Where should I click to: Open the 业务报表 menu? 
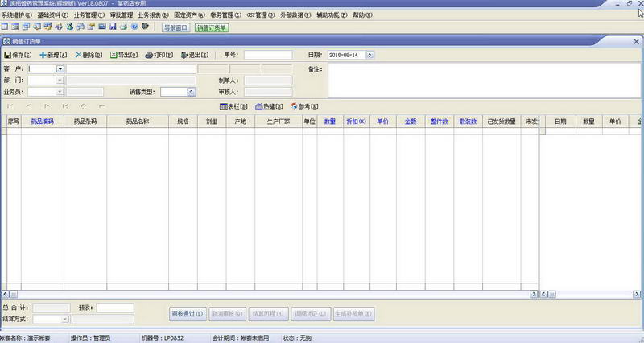153,14
